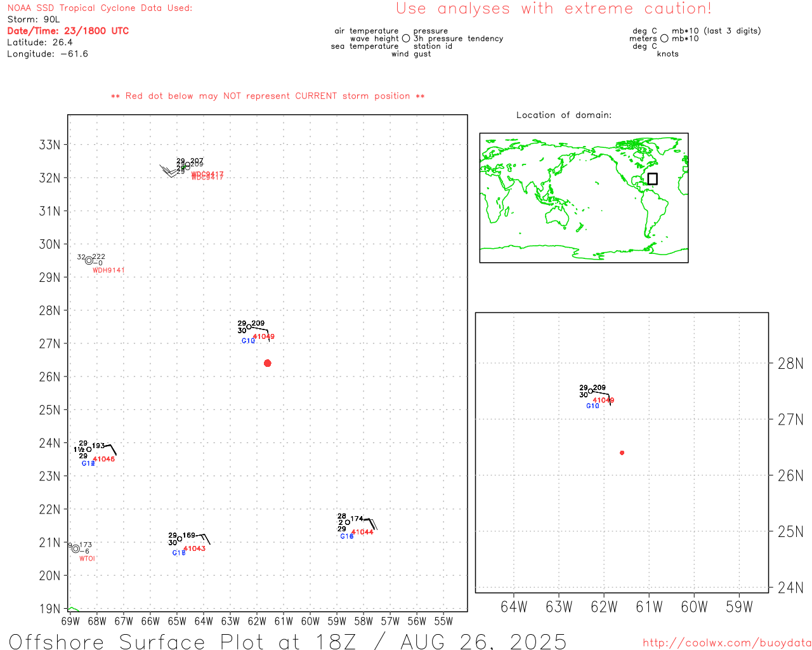The width and height of the screenshot is (812, 650).
Task: Click the G16 gust label at buoy 41044
Action: click(347, 536)
